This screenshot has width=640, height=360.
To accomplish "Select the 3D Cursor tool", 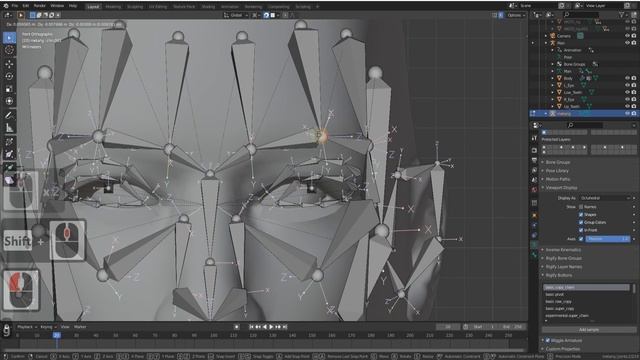I will [x=9, y=50].
